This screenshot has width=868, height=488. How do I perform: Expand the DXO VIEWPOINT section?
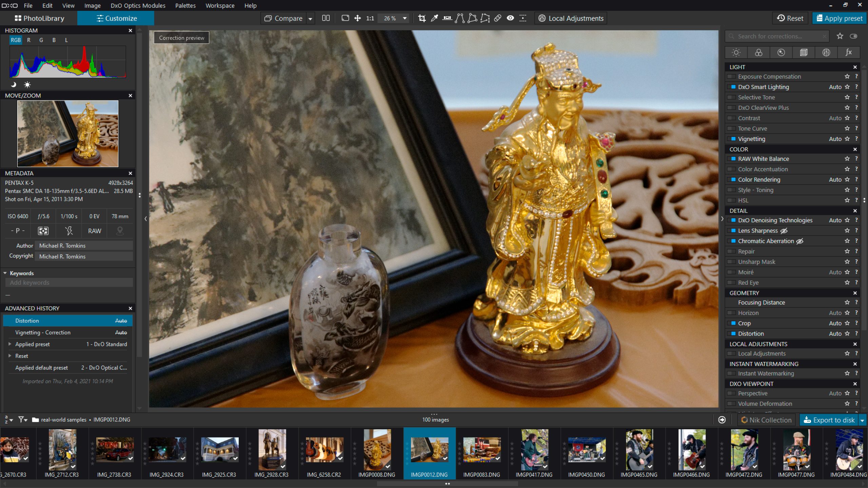coord(751,383)
